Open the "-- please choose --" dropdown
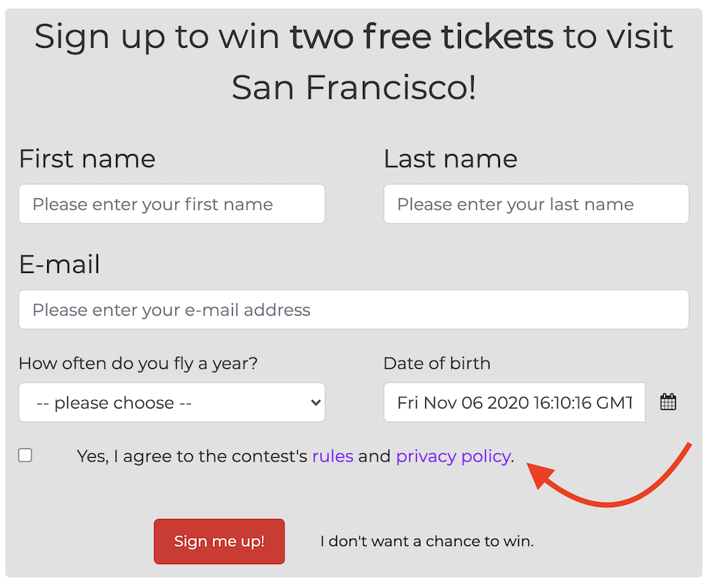Viewport: 711px width, 588px height. click(172, 402)
